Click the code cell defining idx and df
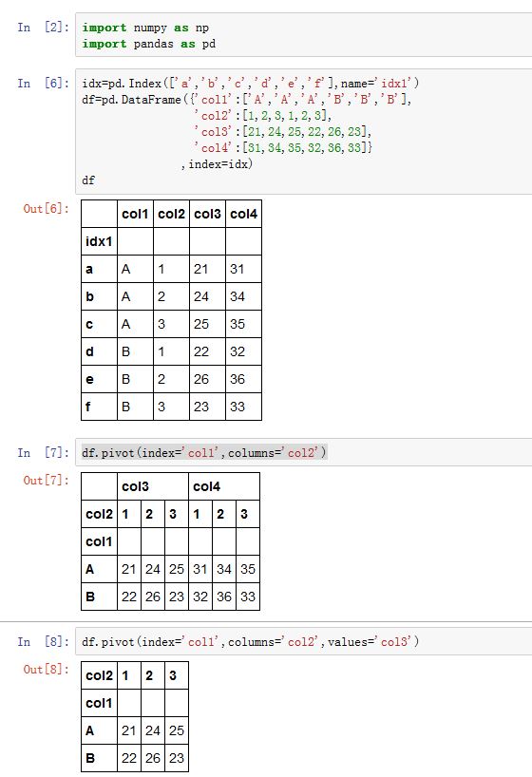This screenshot has width=532, height=777. coord(303,131)
